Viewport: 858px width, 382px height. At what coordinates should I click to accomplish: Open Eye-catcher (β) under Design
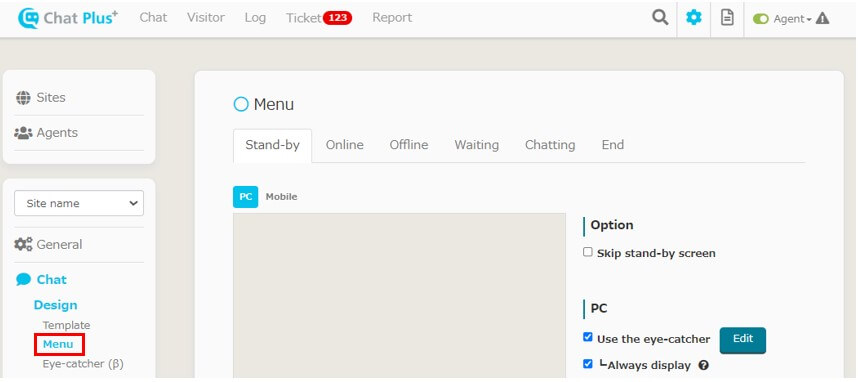coord(83,364)
